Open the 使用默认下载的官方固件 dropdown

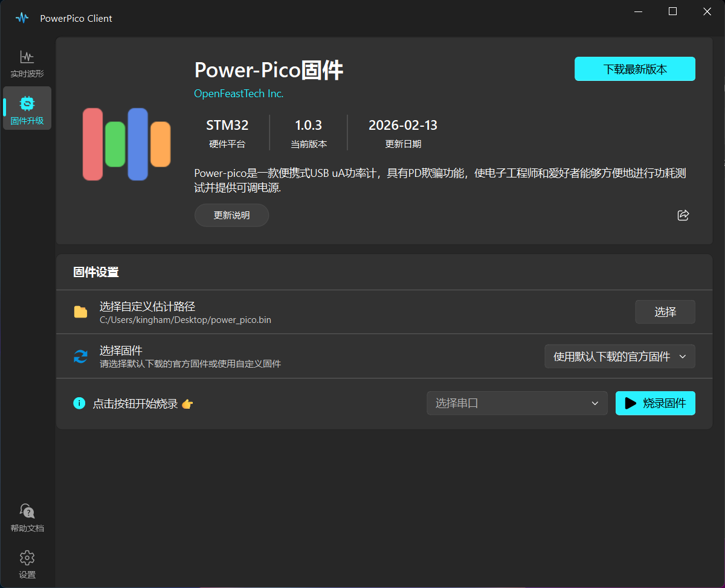click(620, 356)
